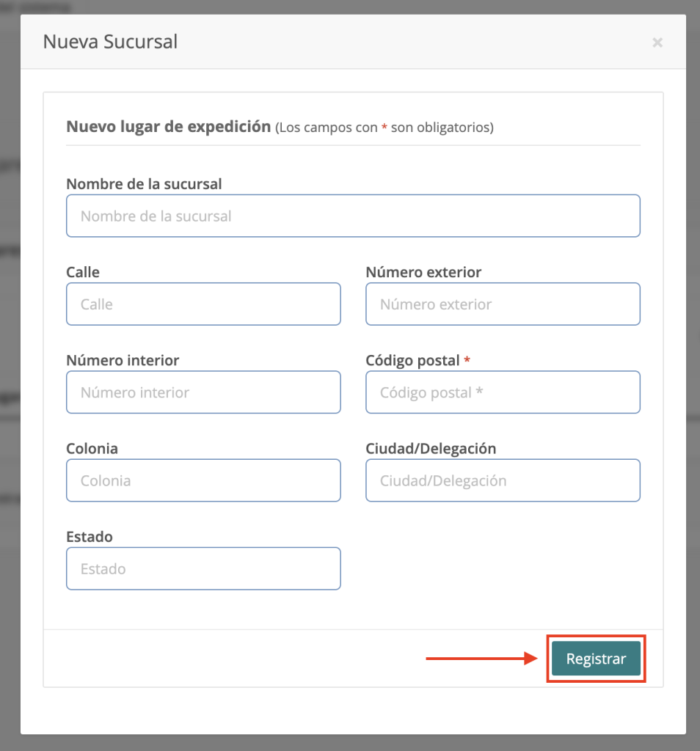700x751 pixels.
Task: Click the bold 'Ciudad/Delegación' label text
Action: [431, 448]
